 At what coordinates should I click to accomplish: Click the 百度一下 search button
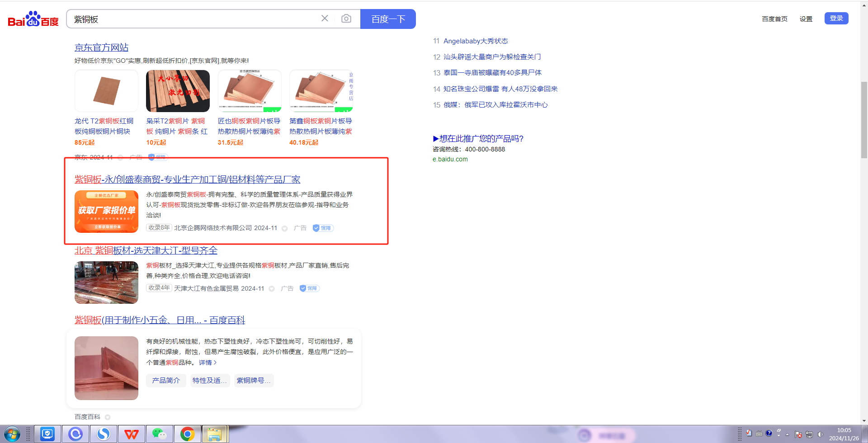388,19
